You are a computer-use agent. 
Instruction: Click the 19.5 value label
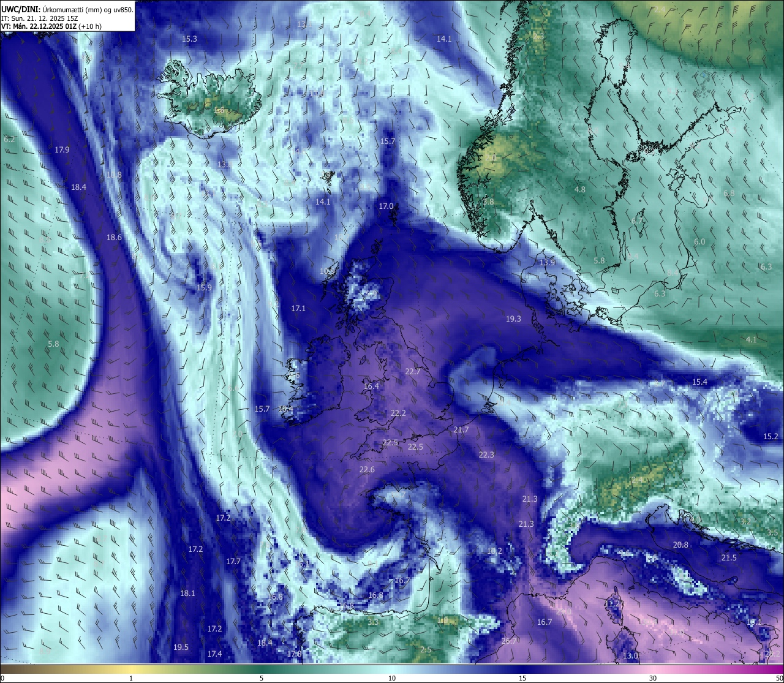(x=181, y=647)
